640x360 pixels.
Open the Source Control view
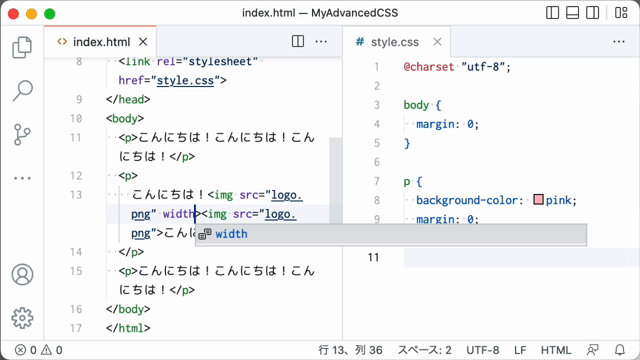coord(22,135)
